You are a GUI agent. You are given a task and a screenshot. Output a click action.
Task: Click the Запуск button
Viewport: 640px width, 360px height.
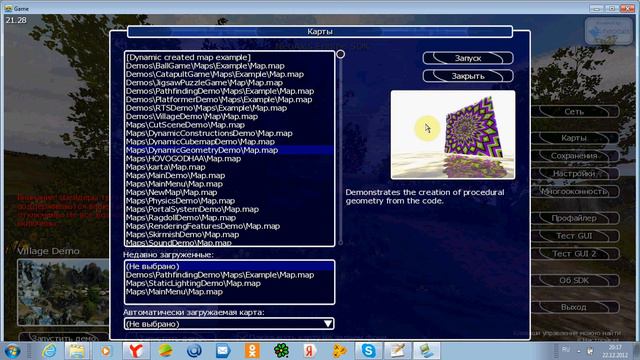tap(468, 58)
